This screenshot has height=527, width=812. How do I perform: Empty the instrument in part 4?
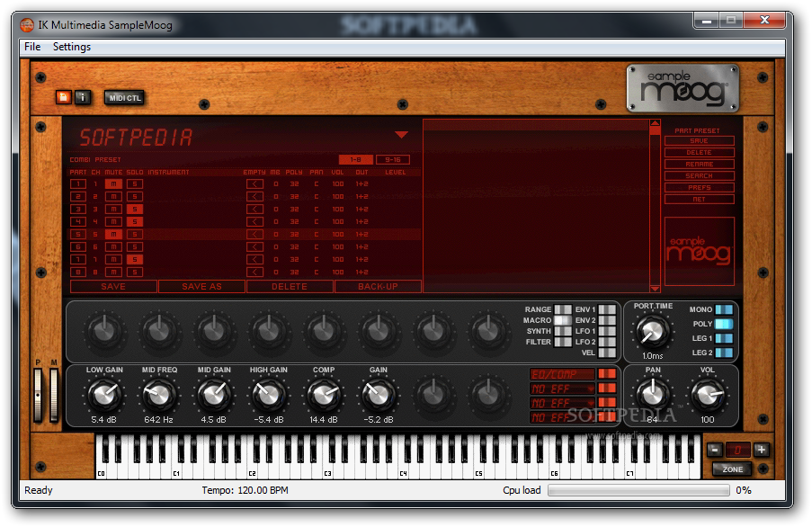[x=254, y=221]
